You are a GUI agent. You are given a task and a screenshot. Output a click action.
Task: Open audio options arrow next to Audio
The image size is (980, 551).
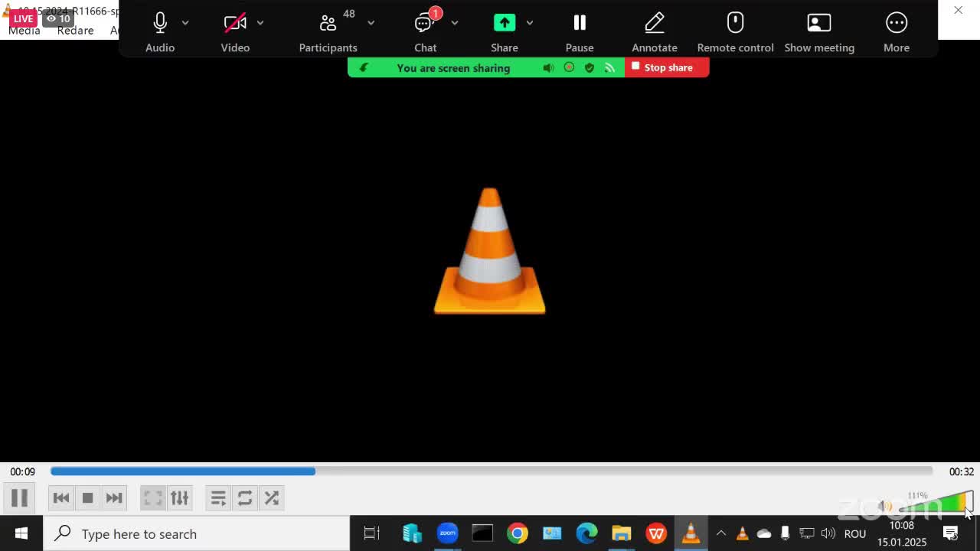pyautogui.click(x=185, y=23)
